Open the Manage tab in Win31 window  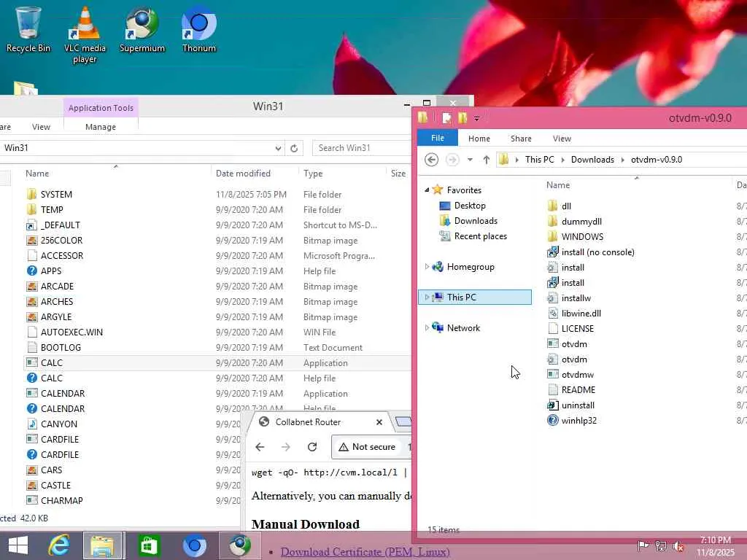(x=101, y=127)
